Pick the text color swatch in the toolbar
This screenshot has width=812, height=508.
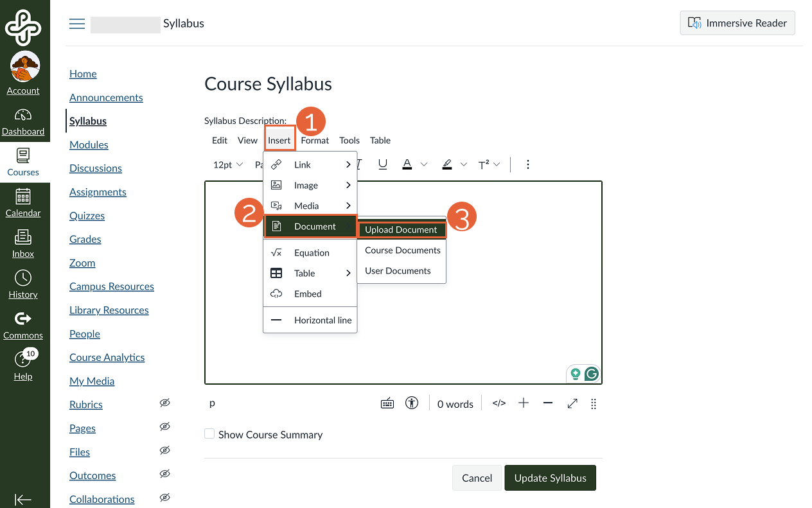pyautogui.click(x=407, y=164)
